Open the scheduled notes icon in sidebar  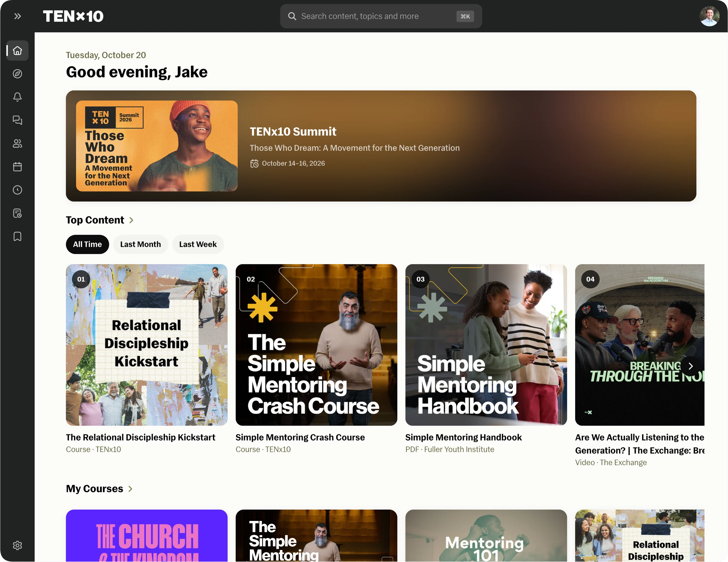coord(17,213)
